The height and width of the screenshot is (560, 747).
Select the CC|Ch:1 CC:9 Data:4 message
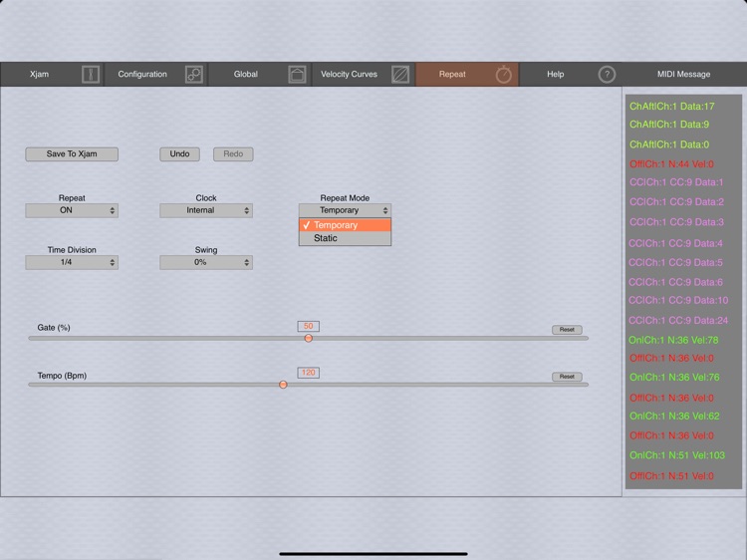675,243
